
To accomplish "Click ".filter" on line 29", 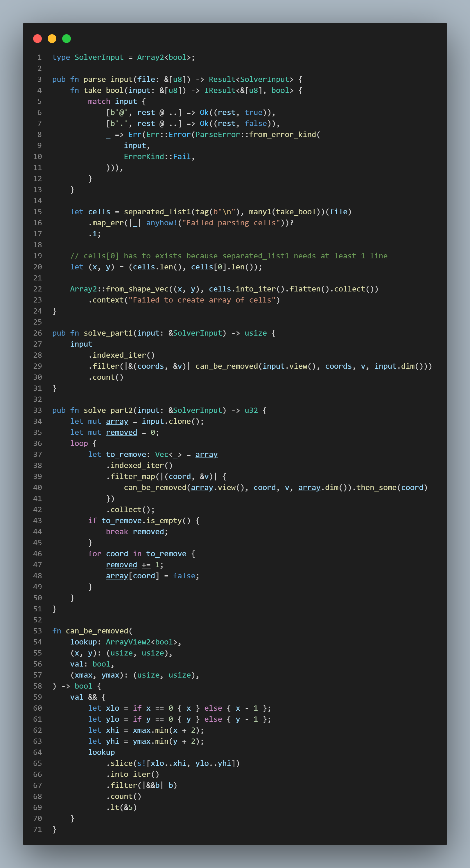I will click(x=104, y=366).
